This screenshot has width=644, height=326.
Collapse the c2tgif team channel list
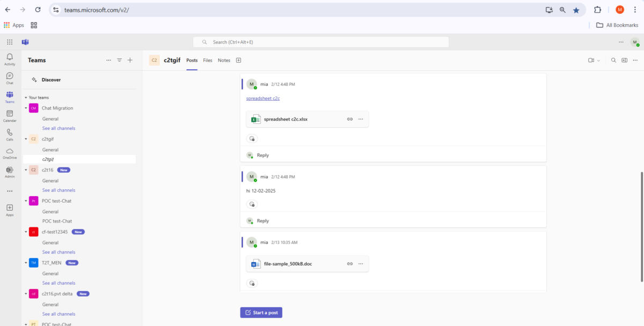tap(26, 139)
